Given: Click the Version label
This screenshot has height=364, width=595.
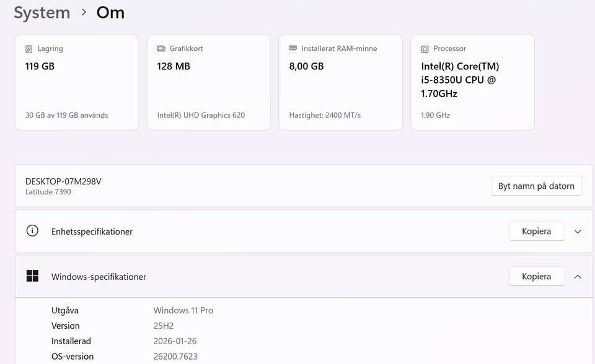Looking at the screenshot, I should pos(66,326).
